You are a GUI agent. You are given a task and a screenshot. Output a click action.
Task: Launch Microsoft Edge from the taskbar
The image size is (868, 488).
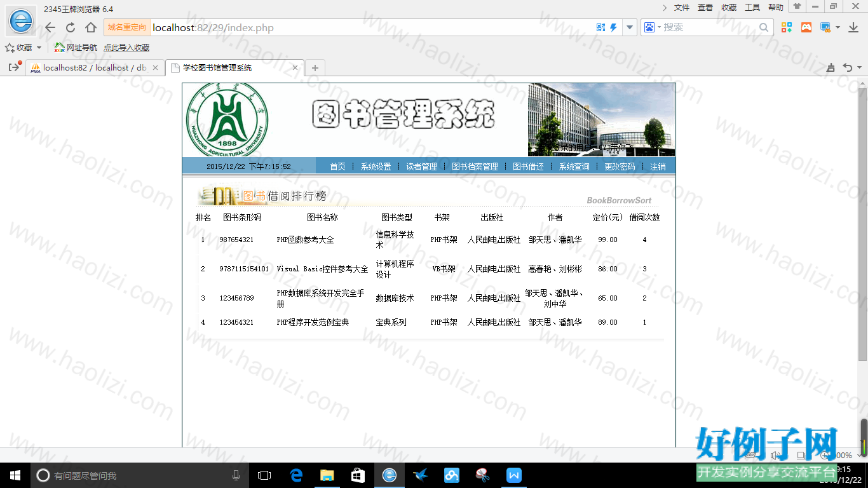tap(295, 475)
